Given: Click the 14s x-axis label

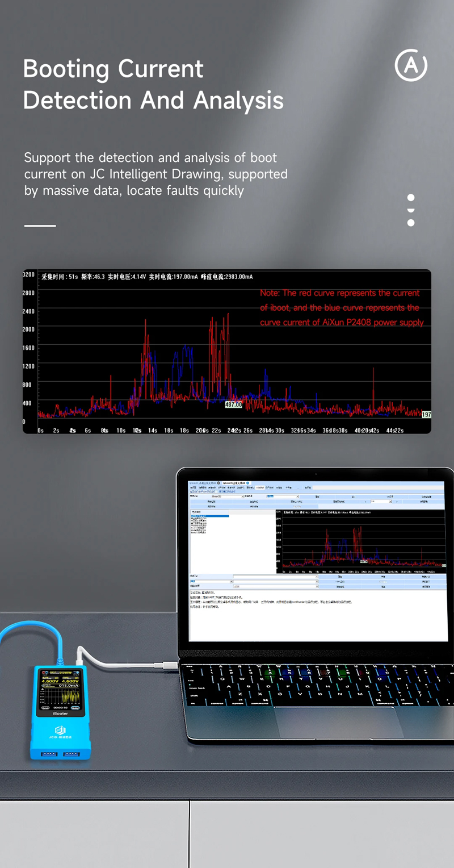Looking at the screenshot, I should pyautogui.click(x=153, y=431).
